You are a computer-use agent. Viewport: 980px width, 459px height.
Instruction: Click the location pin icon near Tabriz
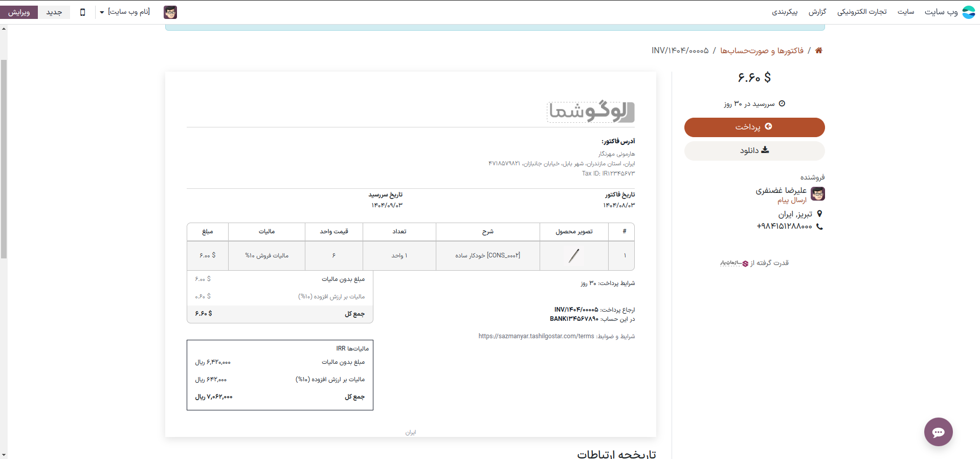[819, 214]
